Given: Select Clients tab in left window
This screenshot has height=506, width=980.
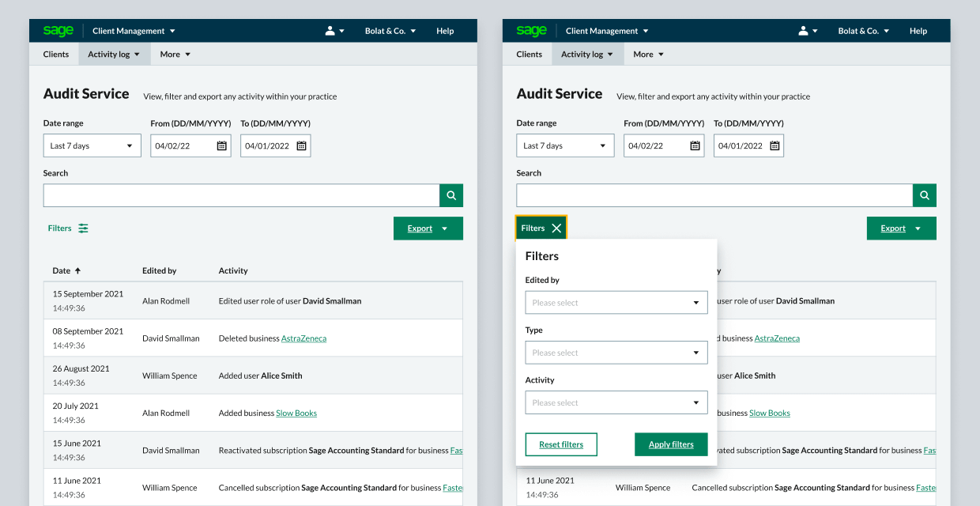Looking at the screenshot, I should pyautogui.click(x=56, y=54).
